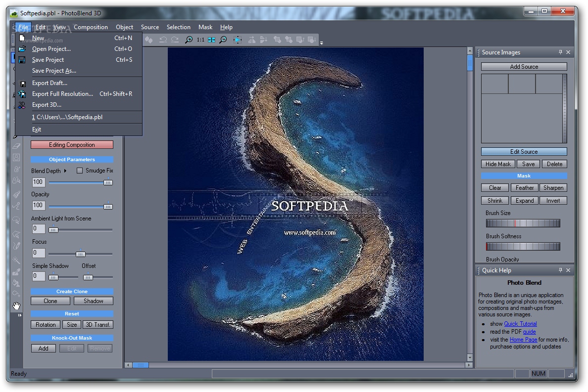This screenshot has width=588, height=392.
Task: Click the Save Project floppy disk icon
Action: point(22,60)
